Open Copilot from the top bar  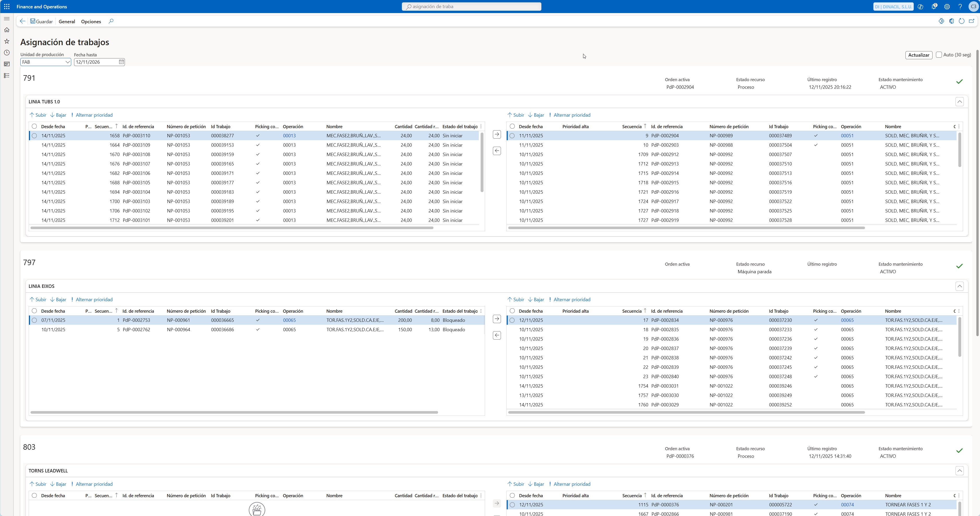point(921,7)
